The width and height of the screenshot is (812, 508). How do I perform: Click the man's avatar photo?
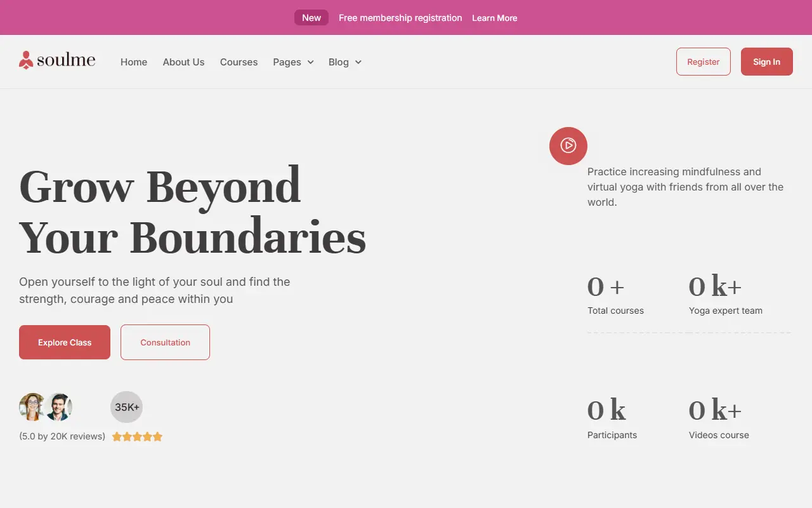[59, 407]
